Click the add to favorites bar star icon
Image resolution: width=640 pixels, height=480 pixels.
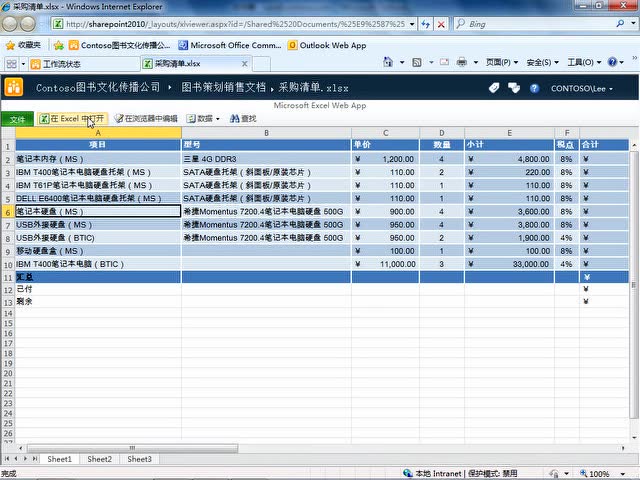click(x=59, y=45)
